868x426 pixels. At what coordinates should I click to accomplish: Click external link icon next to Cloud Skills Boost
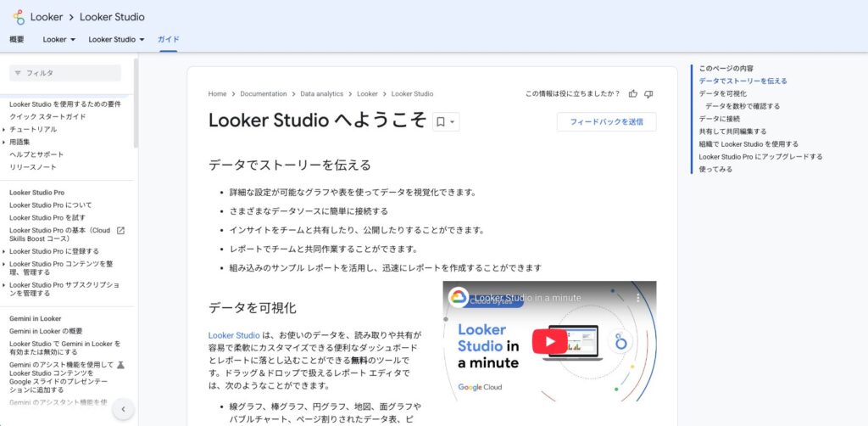pyautogui.click(x=120, y=231)
